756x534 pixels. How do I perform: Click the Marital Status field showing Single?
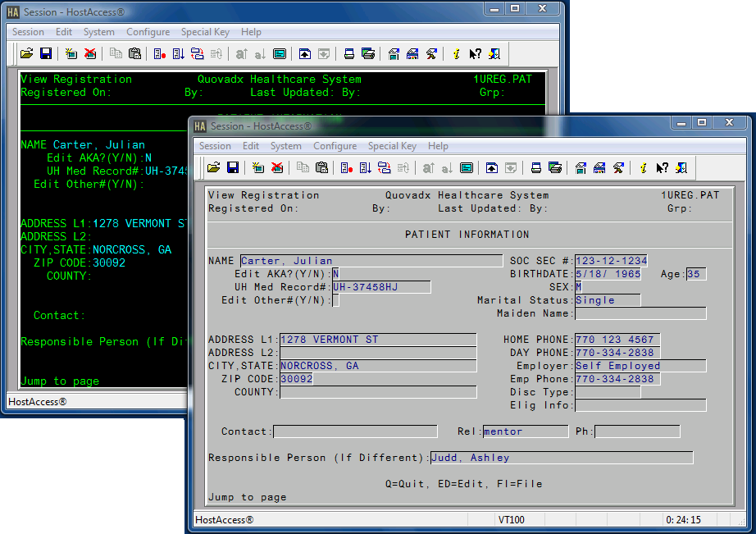608,300
